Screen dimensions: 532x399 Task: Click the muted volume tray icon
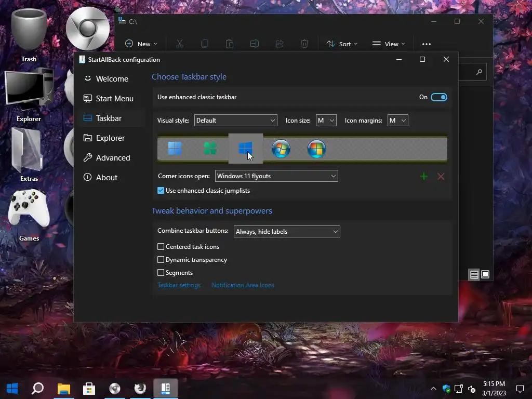[472, 389]
